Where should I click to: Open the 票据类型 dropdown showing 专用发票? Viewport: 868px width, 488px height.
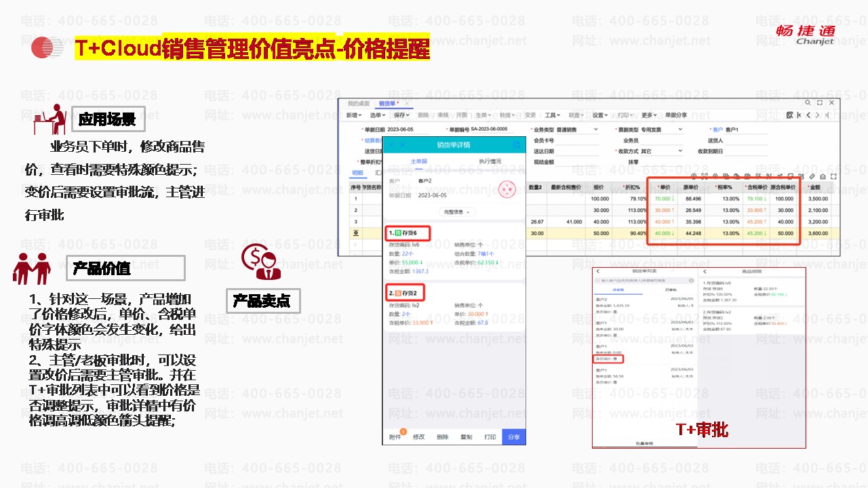661,129
